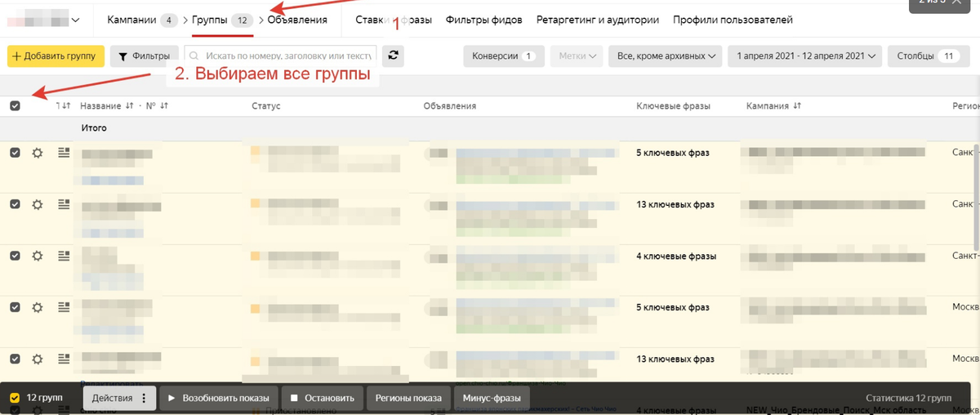980x415 pixels.
Task: Click the Добавить группу button
Action: [56, 56]
